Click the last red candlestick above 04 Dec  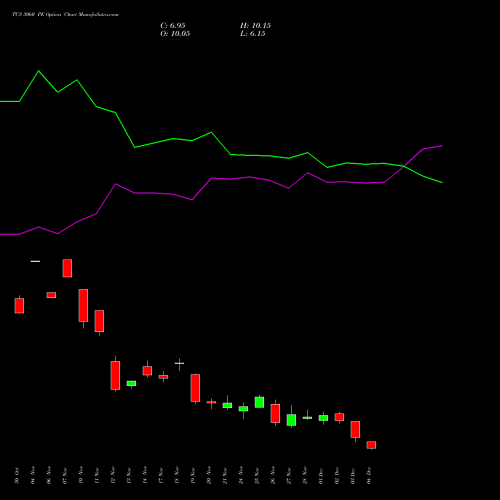371,445
